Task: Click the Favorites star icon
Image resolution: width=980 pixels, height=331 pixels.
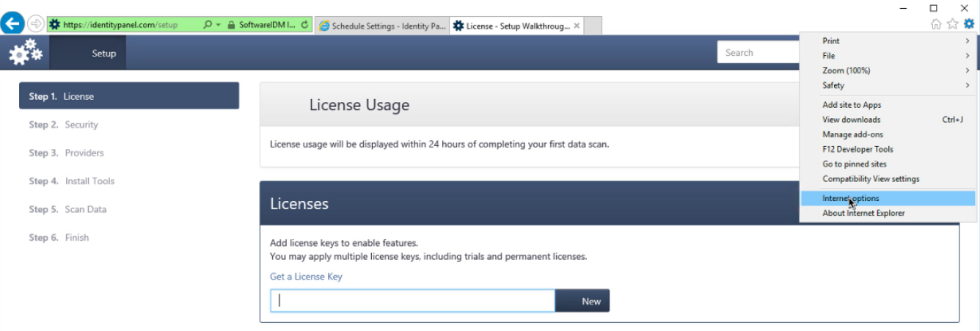Action: click(952, 24)
